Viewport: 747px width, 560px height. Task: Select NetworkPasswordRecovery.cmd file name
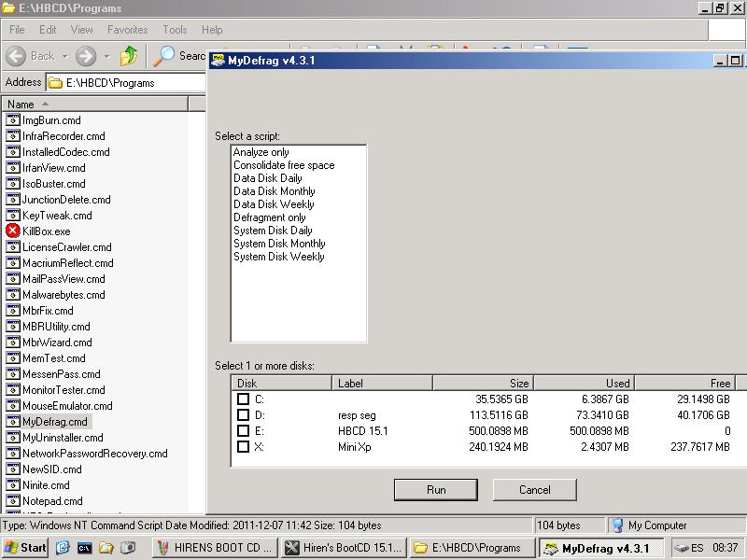click(x=95, y=454)
